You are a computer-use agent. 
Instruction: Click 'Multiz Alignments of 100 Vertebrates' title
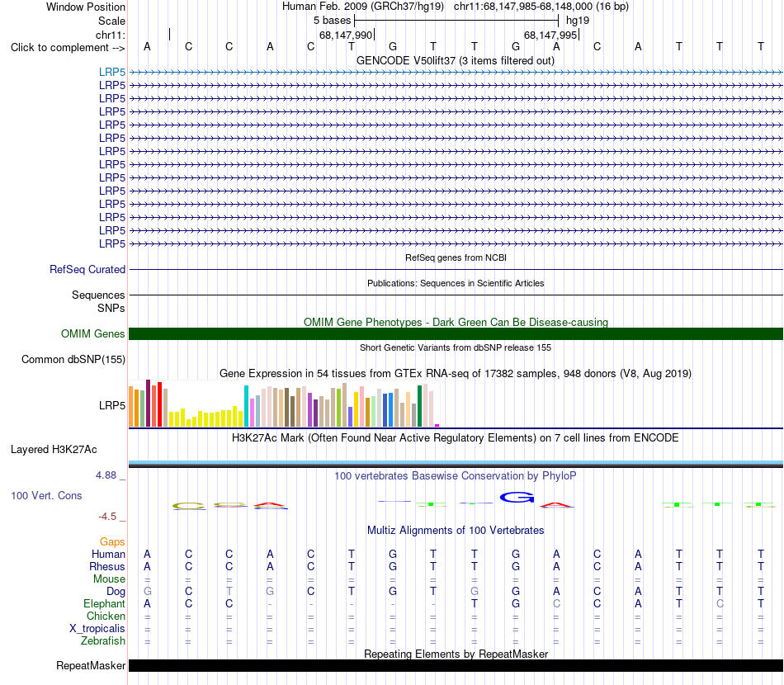456,531
